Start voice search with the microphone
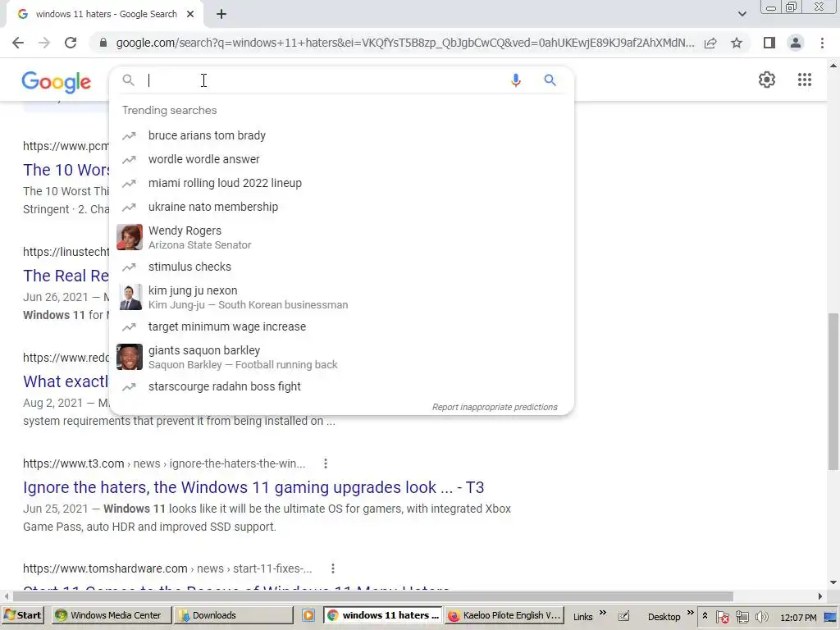Viewport: 840px width, 630px height. pos(515,80)
